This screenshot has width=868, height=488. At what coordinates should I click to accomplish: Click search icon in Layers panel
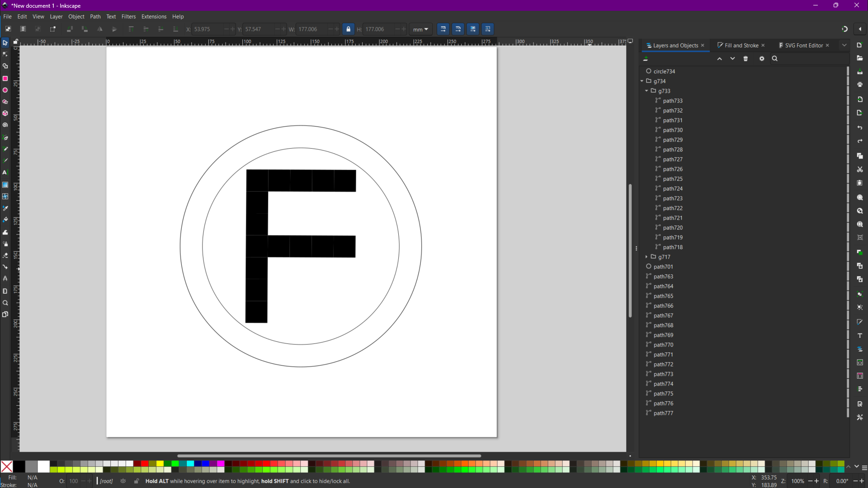click(775, 59)
